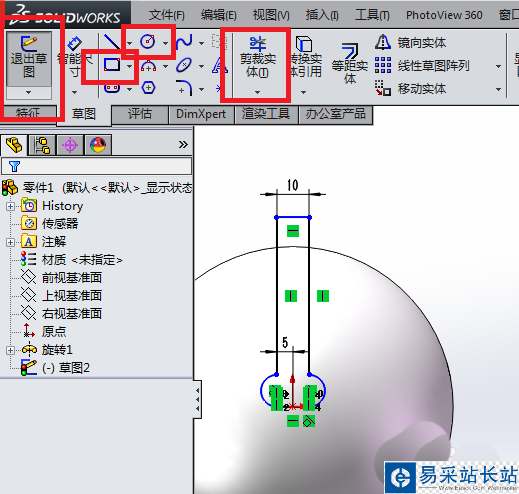Switch to the 办公室产品 tab
This screenshot has height=494, width=519.
pyautogui.click(x=336, y=114)
